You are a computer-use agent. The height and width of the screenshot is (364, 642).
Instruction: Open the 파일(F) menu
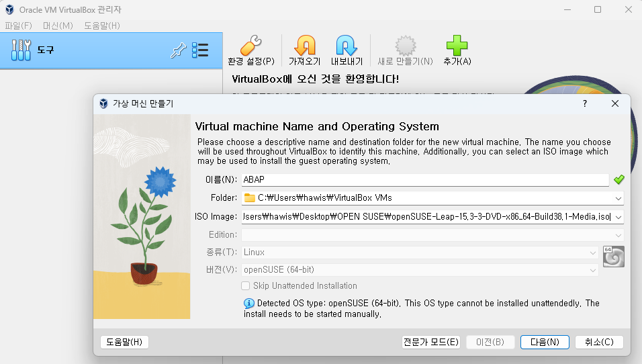click(x=18, y=26)
